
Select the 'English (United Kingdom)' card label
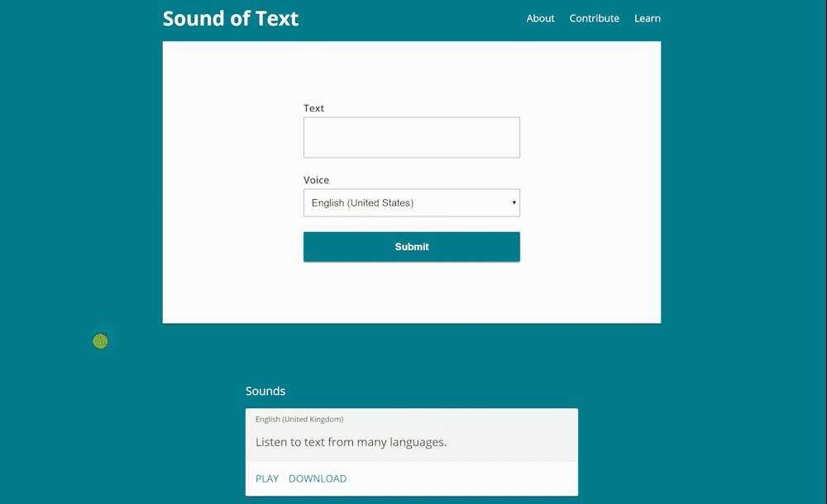tap(299, 419)
